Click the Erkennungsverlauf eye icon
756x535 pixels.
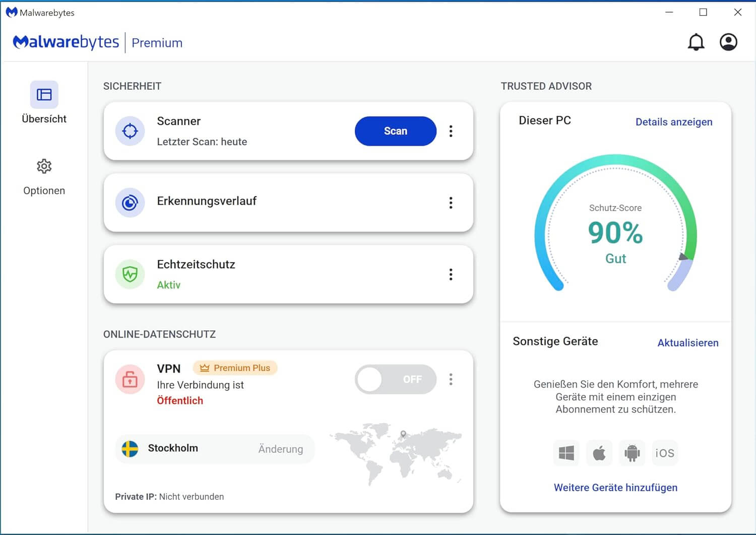click(x=130, y=203)
